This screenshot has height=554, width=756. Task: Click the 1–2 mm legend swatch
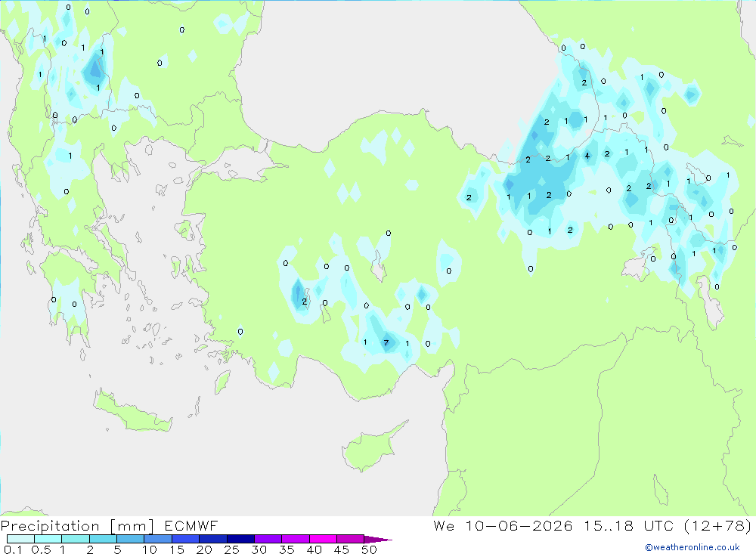(x=76, y=539)
